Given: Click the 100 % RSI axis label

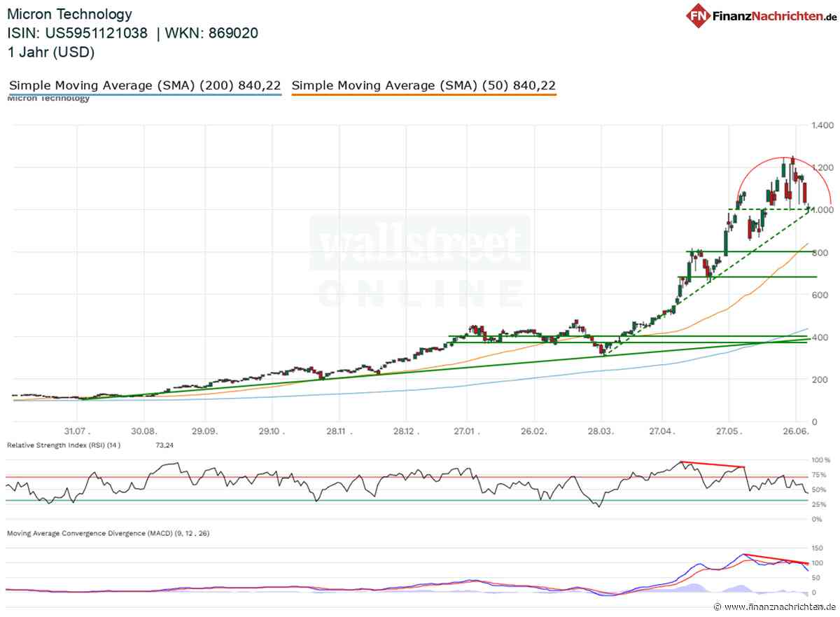Looking at the screenshot, I should (822, 460).
